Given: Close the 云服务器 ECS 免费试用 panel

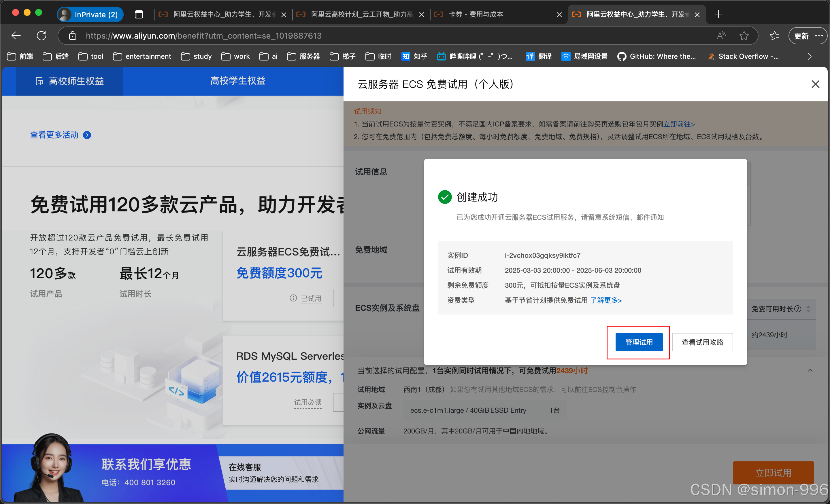Looking at the screenshot, I should [x=815, y=84].
